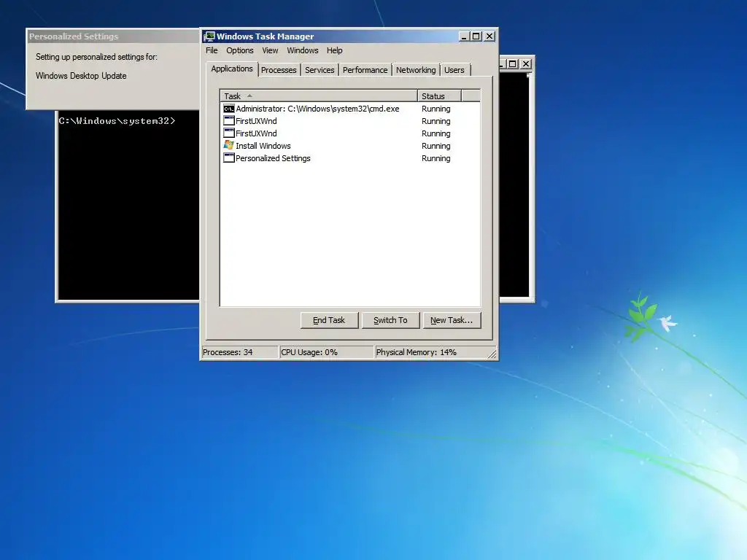Click the End Task button
Viewport: 747px width, 560px height.
329,321
